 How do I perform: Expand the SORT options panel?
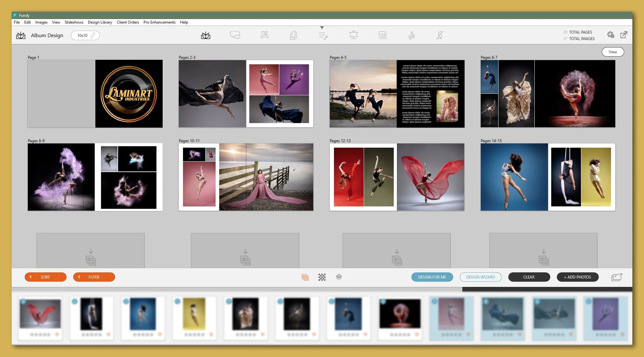coord(45,277)
